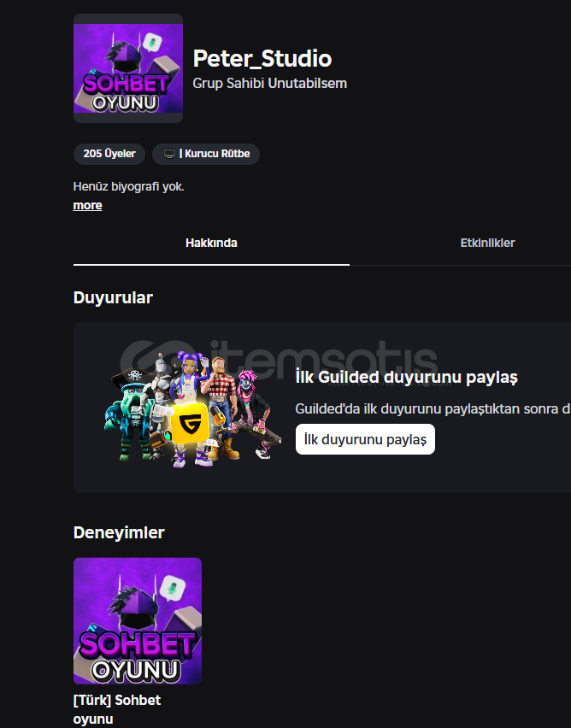Switch to the Etkinlikler tab
The width and height of the screenshot is (571, 728).
tap(487, 243)
